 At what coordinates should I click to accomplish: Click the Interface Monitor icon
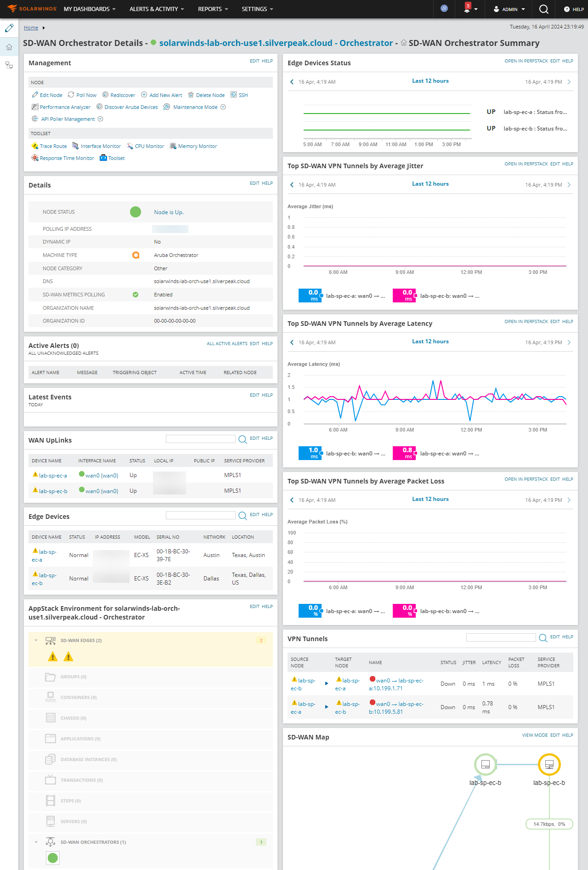[75, 146]
